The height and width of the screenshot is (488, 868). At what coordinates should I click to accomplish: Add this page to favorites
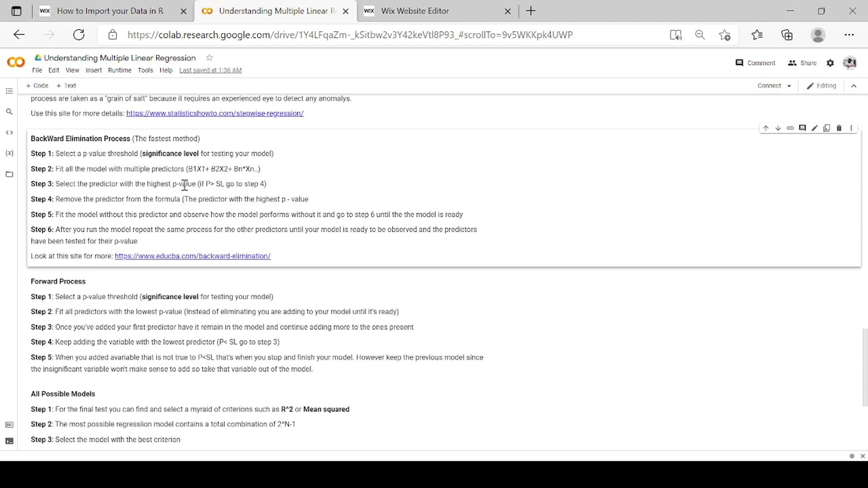[x=725, y=35]
